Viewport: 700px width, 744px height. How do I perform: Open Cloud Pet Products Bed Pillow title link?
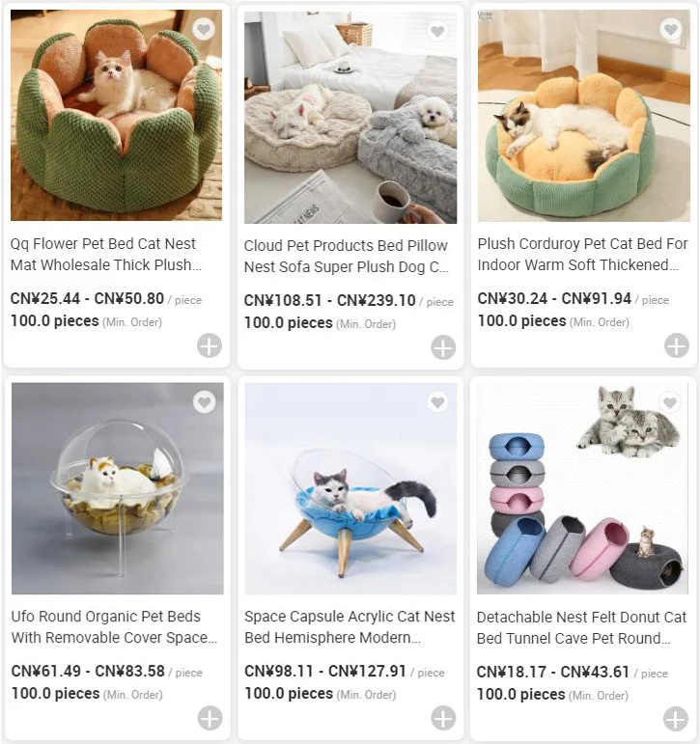(347, 256)
